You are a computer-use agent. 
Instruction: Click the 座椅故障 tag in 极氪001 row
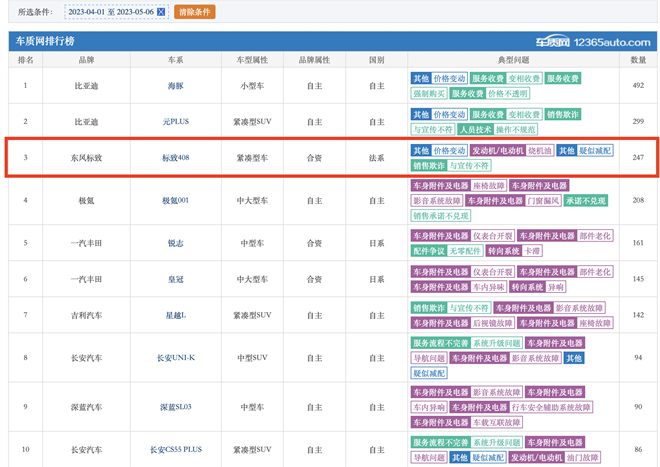[x=488, y=186]
